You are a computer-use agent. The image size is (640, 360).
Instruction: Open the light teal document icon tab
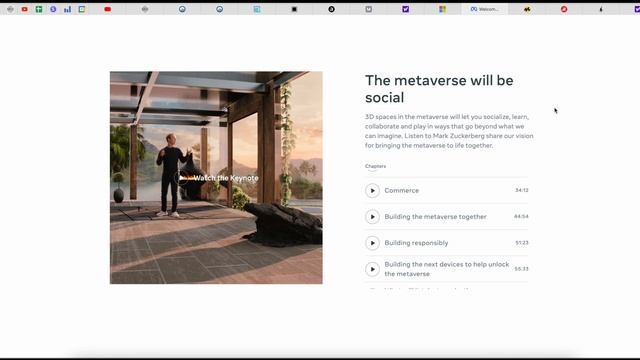pyautogui.click(x=257, y=9)
